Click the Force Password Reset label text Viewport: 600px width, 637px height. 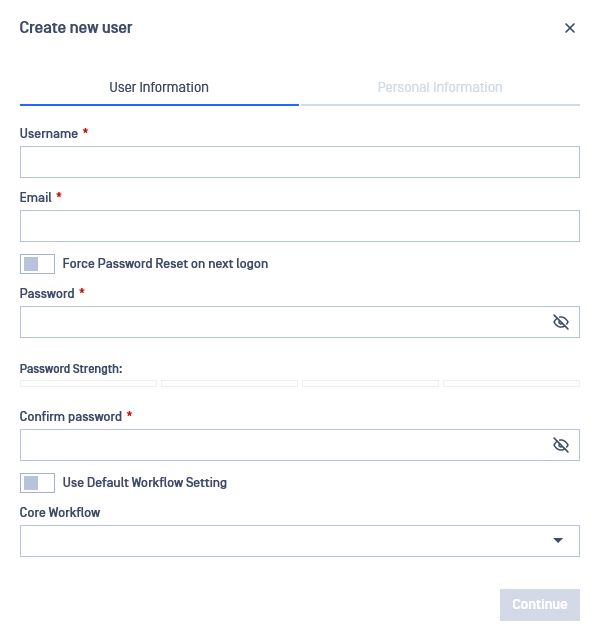(165, 264)
